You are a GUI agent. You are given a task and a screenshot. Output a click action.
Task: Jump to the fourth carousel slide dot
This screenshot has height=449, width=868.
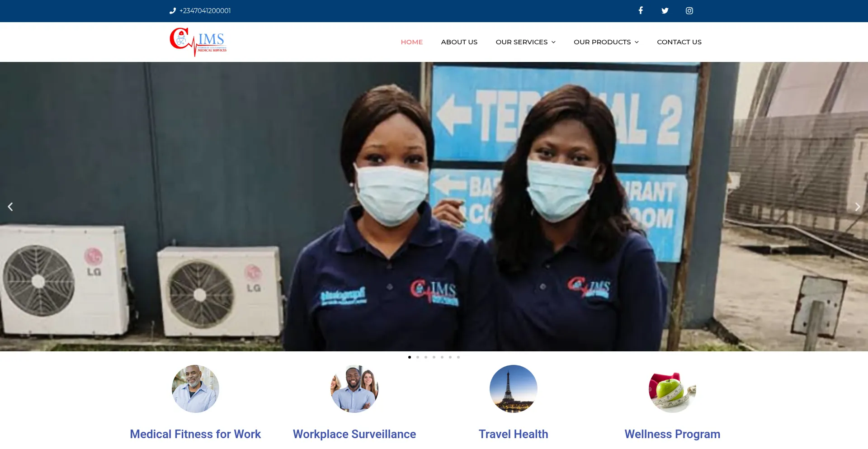click(434, 357)
